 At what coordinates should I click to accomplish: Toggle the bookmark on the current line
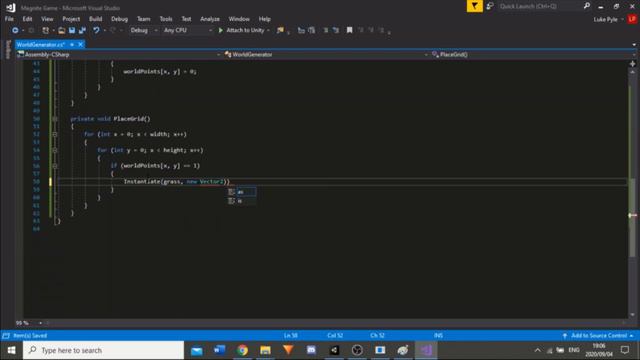pyautogui.click(x=349, y=30)
